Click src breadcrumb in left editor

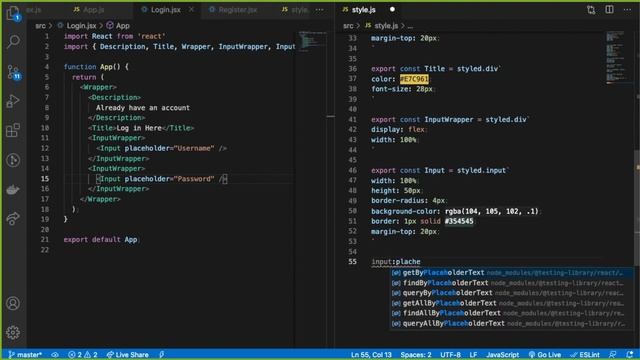point(40,26)
